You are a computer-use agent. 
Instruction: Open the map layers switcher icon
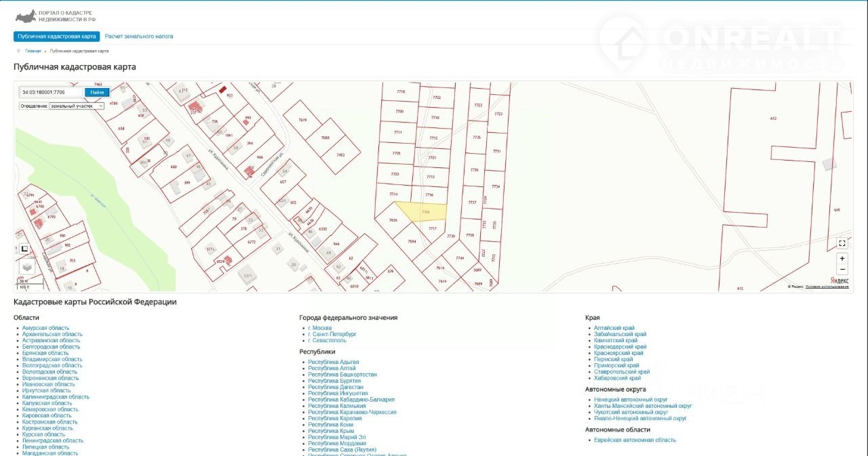pos(26,266)
